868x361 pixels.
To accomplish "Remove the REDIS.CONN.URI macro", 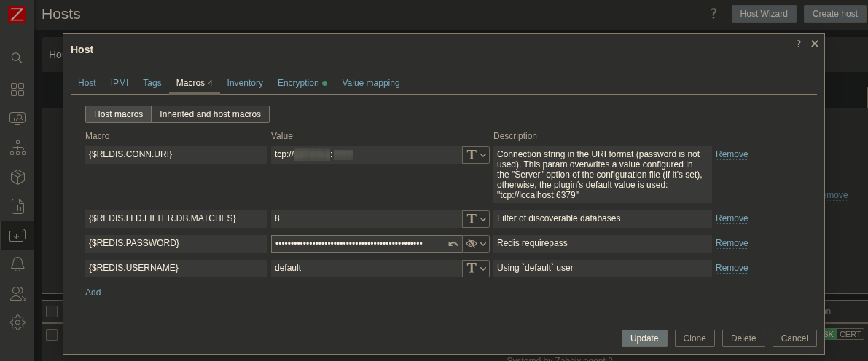I will (x=732, y=154).
